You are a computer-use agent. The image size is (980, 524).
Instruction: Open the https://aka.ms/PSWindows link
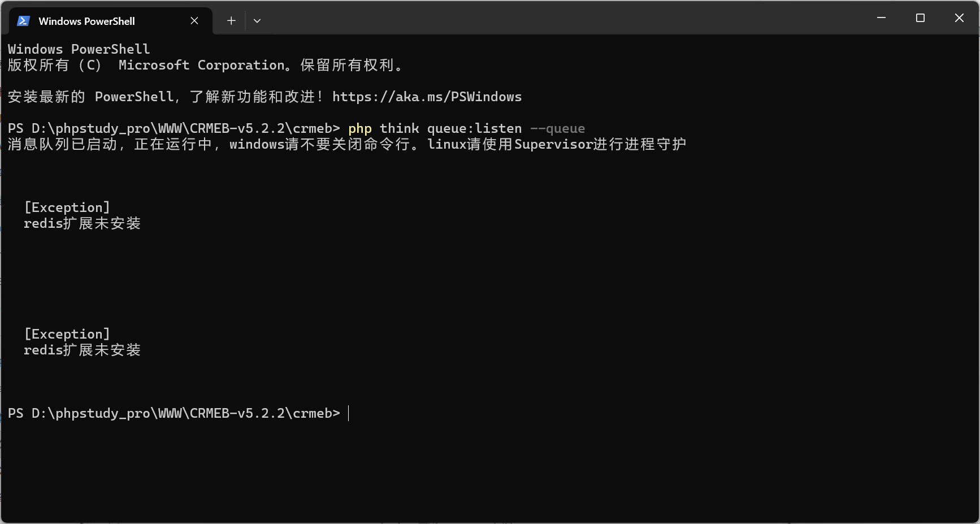point(427,97)
